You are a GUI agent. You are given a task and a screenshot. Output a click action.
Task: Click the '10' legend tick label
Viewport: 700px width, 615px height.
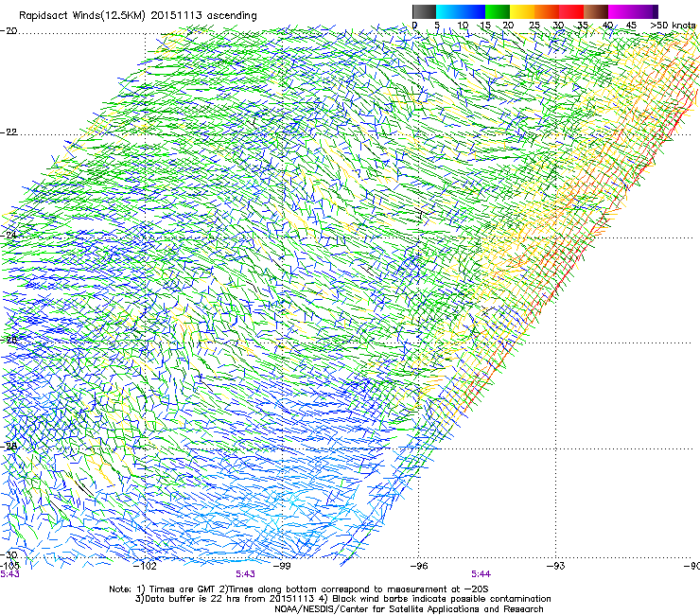point(463,26)
